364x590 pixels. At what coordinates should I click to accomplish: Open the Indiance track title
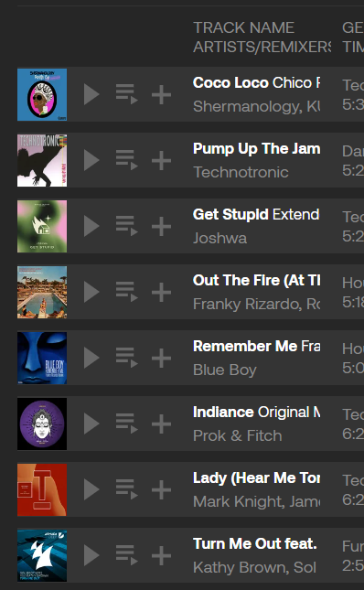pos(223,412)
